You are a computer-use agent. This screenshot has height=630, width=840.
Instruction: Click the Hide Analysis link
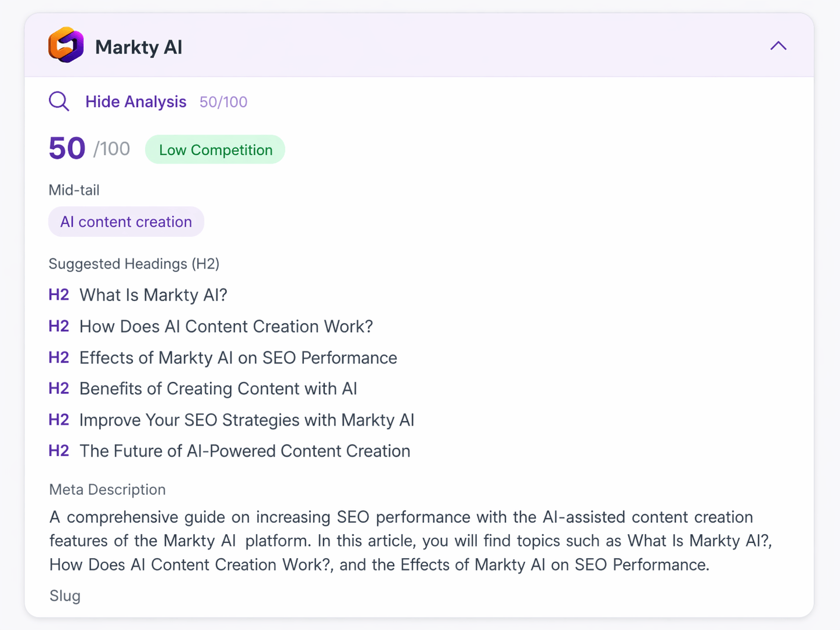click(x=136, y=102)
